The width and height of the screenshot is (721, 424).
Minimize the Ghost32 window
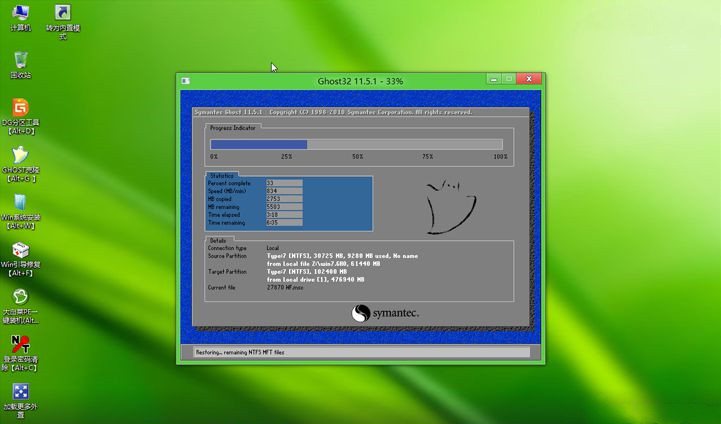[x=494, y=79]
